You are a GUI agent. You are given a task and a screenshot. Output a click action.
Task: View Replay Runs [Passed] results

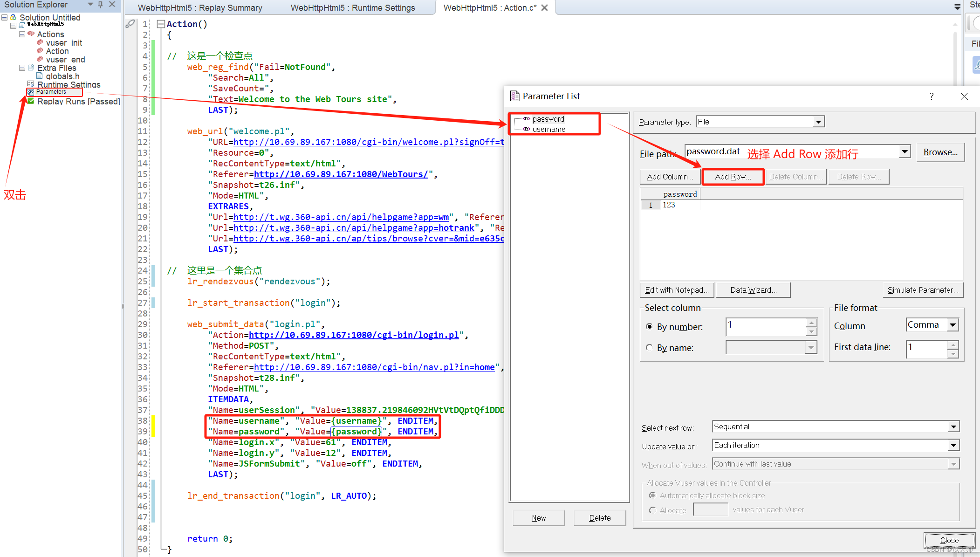(78, 101)
